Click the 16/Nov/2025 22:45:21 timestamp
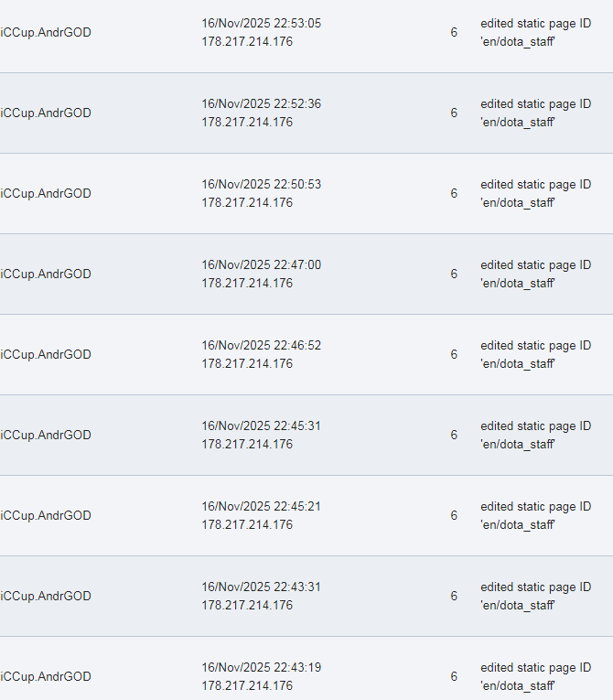 pyautogui.click(x=262, y=507)
